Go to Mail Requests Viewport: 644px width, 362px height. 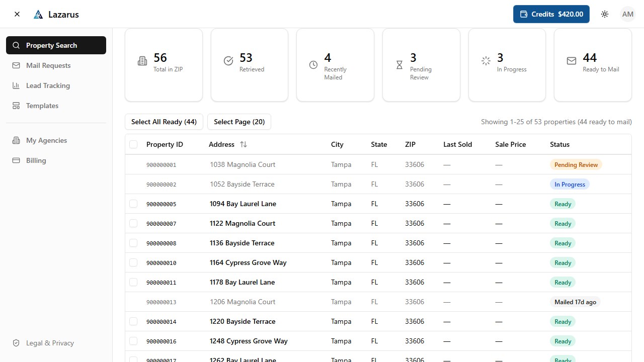click(56, 65)
